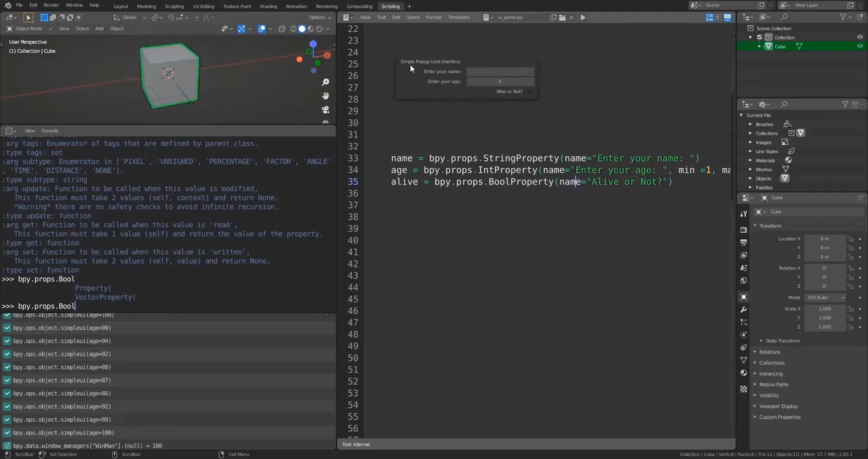
Task: Open the XYZ Euler rotation mode dropdown
Action: pos(825,298)
